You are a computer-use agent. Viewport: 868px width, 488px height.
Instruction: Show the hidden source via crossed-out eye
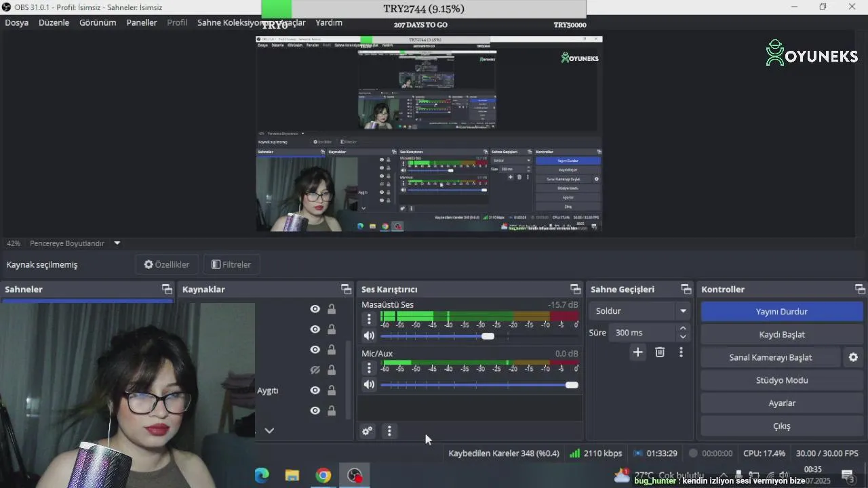coord(315,370)
